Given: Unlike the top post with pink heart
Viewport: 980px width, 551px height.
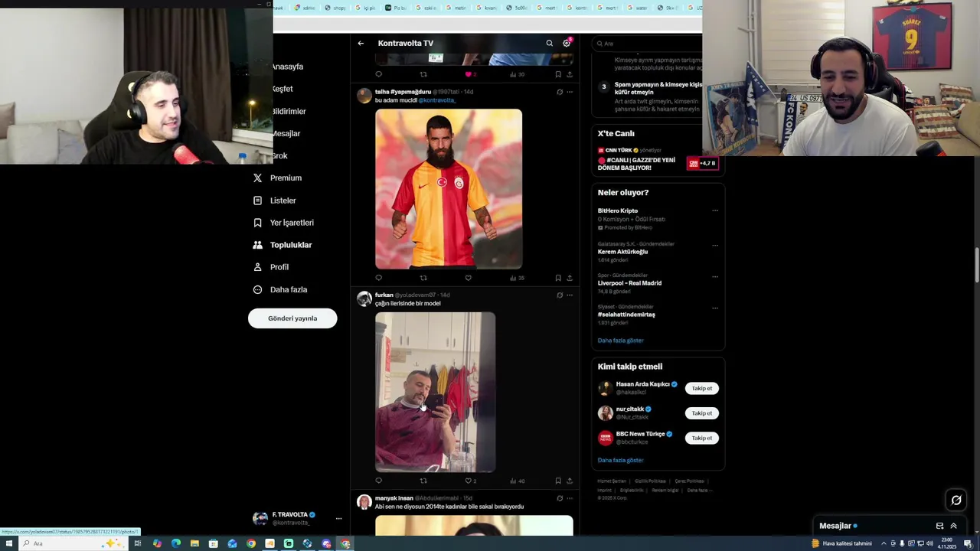Looking at the screenshot, I should pos(470,74).
